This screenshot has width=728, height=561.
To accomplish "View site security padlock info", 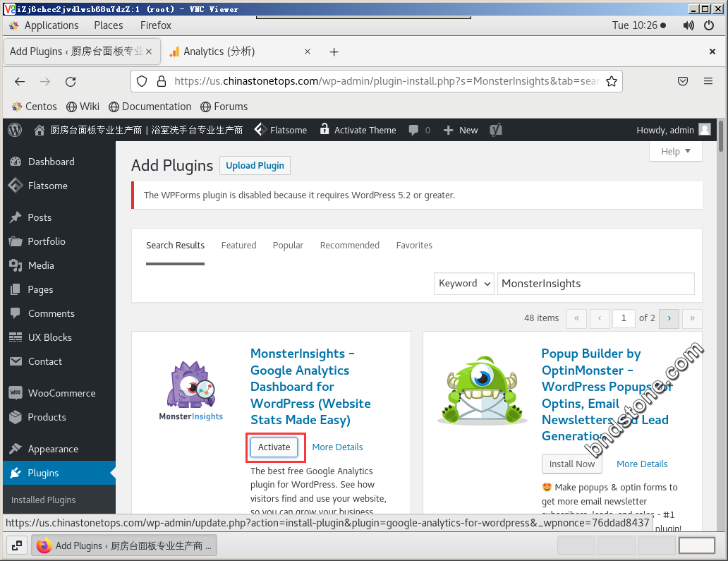I will click(x=162, y=81).
